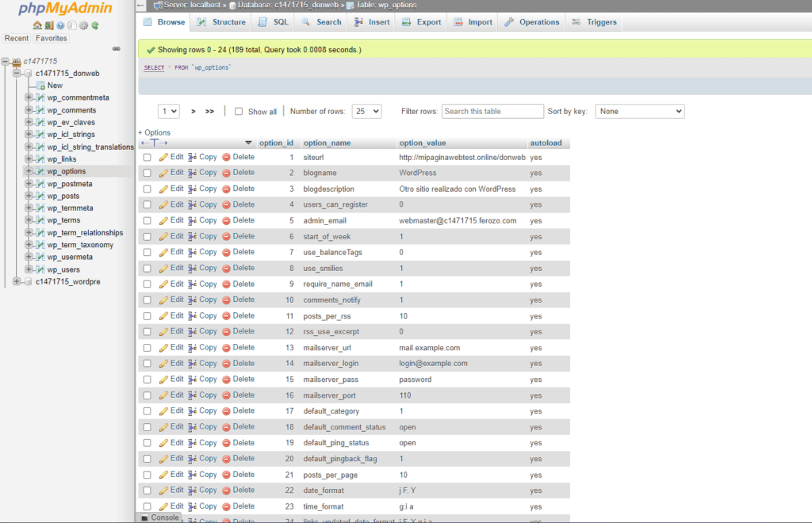The height and width of the screenshot is (523, 812).
Task: Click Copy icon in start_of_week row
Action: tap(192, 236)
